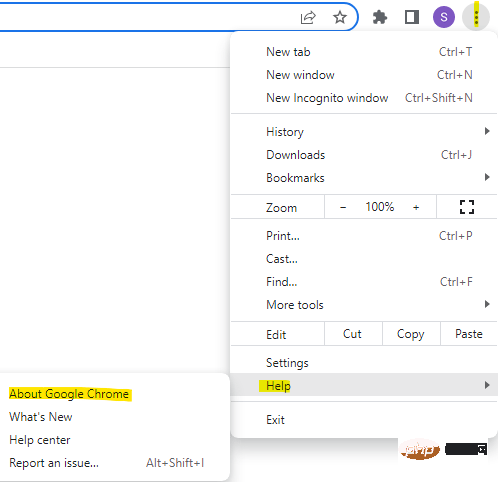This screenshot has height=482, width=498.
Task: Open Downloads from the menu
Action: pos(364,155)
